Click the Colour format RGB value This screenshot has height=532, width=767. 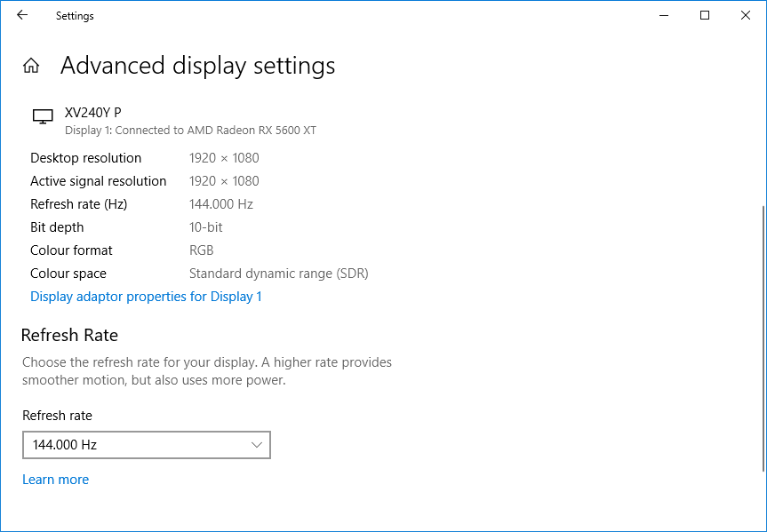coord(202,250)
